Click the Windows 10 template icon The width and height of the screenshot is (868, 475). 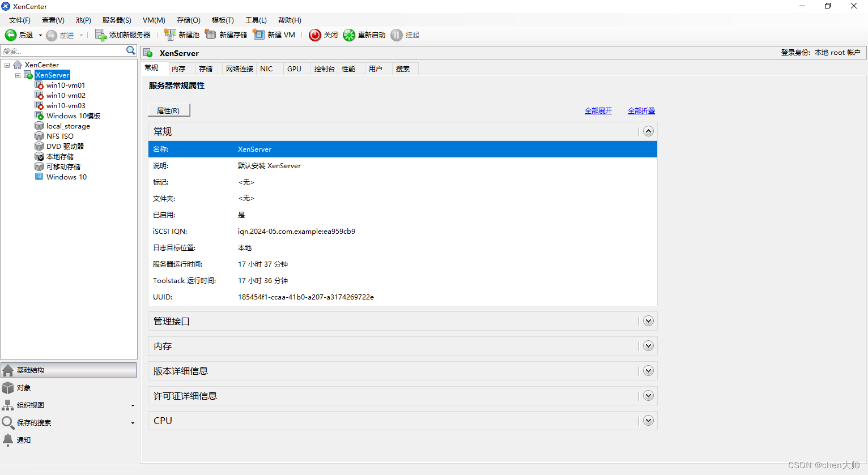click(x=39, y=177)
